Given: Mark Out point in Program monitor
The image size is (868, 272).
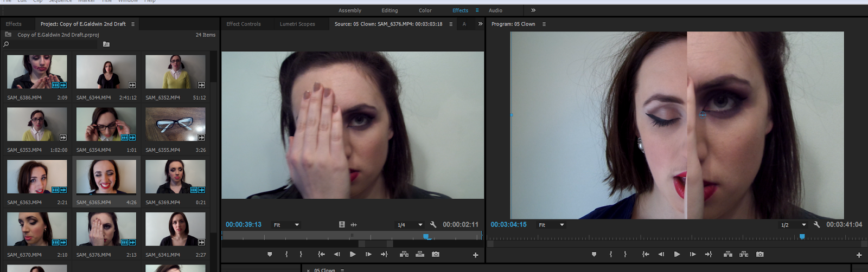Looking at the screenshot, I should (x=626, y=254).
